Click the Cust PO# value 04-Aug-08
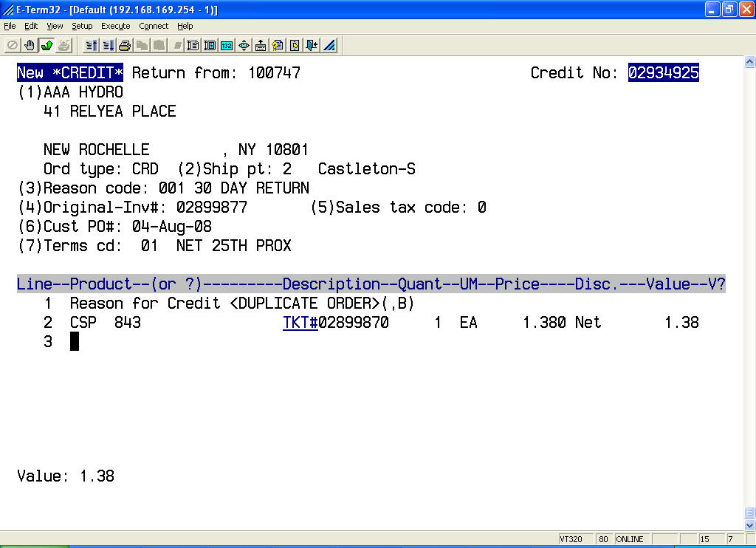The image size is (756, 548). click(172, 227)
